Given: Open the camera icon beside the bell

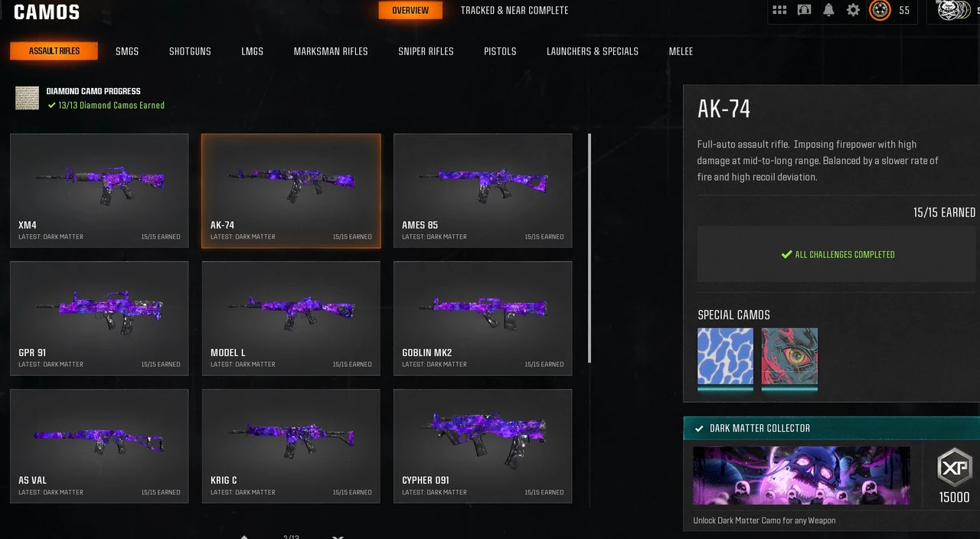Looking at the screenshot, I should (x=804, y=10).
